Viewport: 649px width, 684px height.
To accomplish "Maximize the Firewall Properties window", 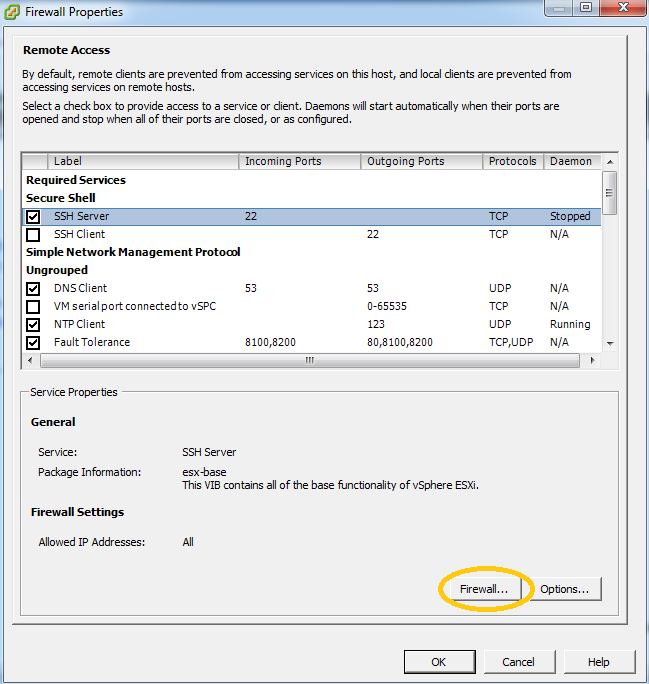I will pos(586,7).
